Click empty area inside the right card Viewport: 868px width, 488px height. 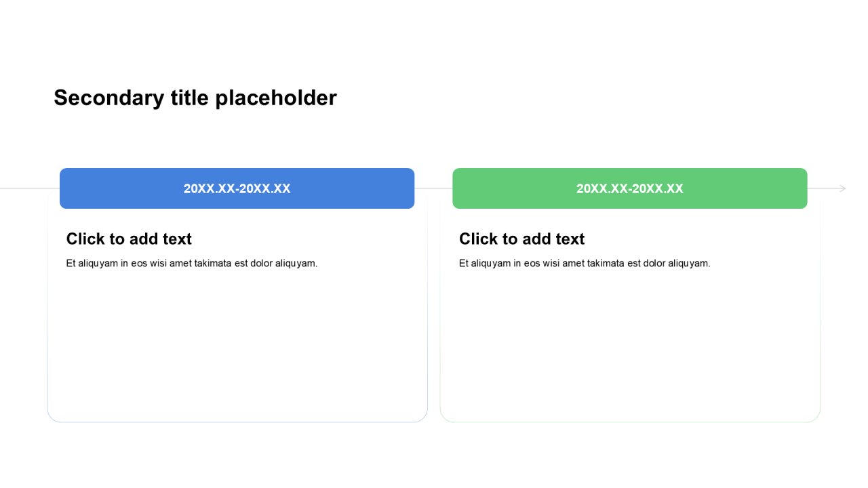(629, 346)
